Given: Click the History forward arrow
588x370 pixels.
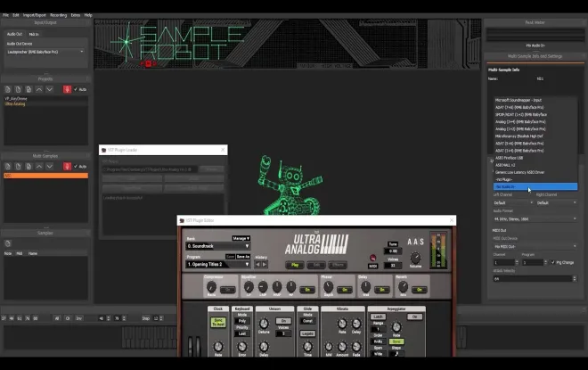Looking at the screenshot, I should [x=265, y=265].
